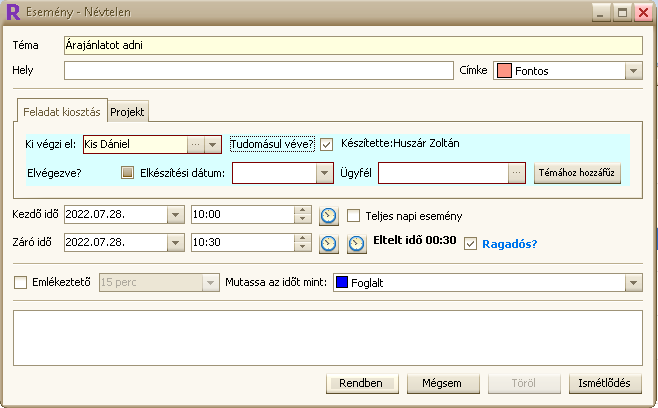Select the Feladat kiosztás tab
This screenshot has width=658, height=408.
[62, 112]
